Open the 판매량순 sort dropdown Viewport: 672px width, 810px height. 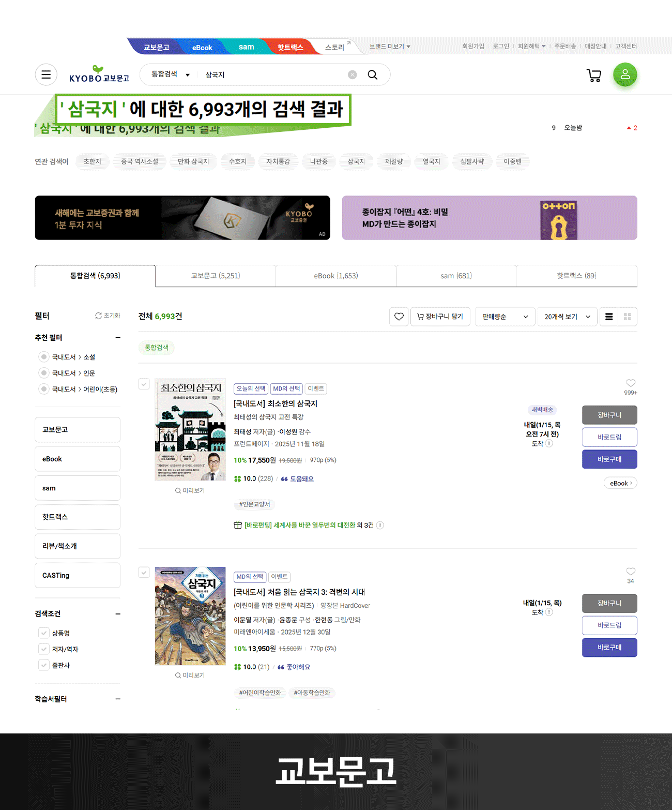coord(505,317)
